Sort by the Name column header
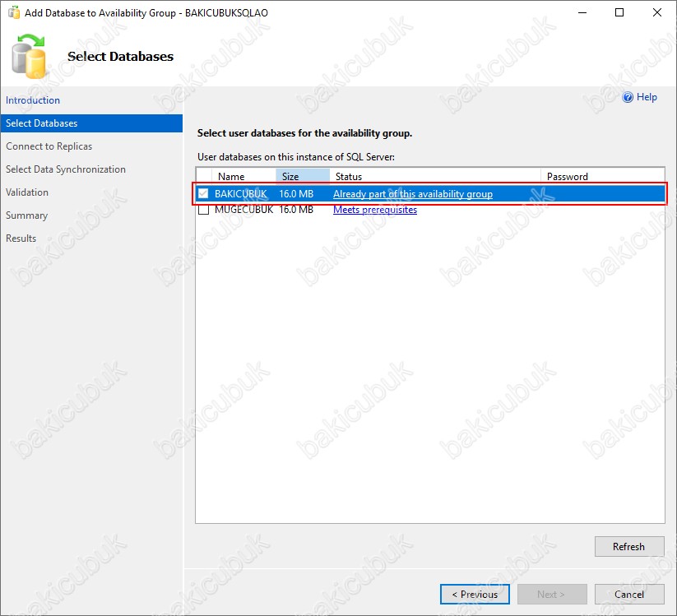 click(243, 176)
